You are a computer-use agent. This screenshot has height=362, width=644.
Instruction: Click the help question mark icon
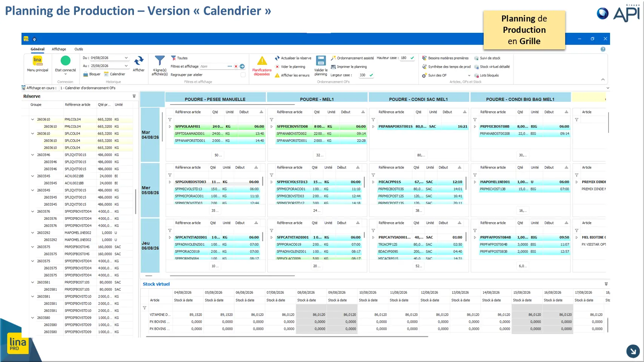603,49
